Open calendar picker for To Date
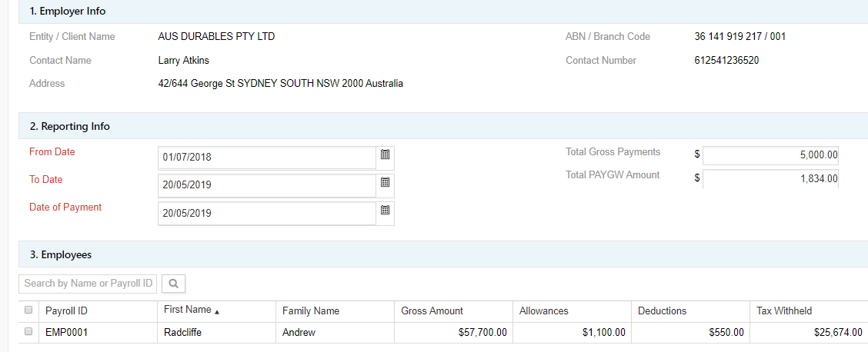Image resolution: width=868 pixels, height=352 pixels. point(386,183)
